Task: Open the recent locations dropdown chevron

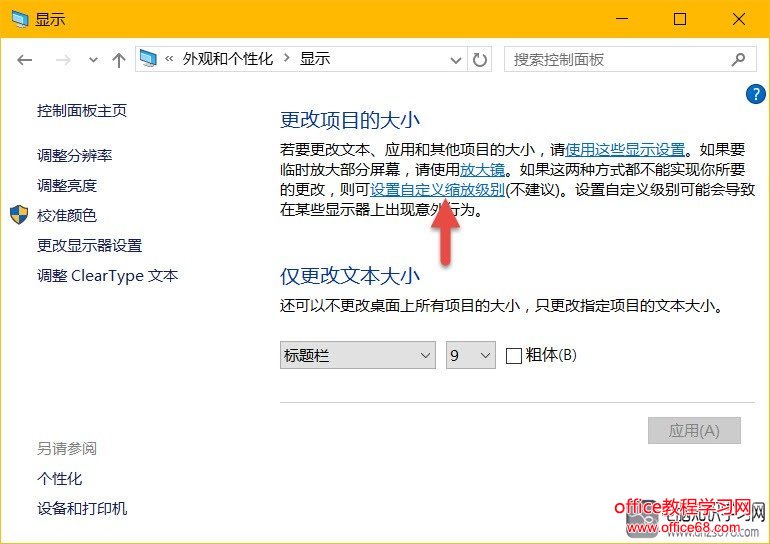Action: [93, 60]
